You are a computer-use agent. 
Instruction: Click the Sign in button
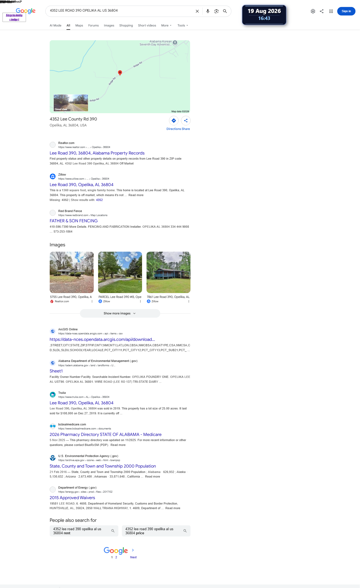(x=346, y=11)
